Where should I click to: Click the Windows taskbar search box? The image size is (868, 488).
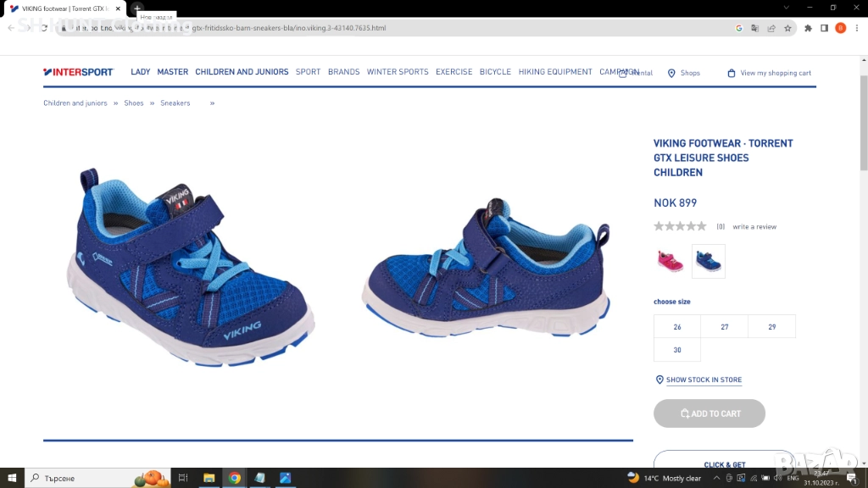tap(85, 478)
